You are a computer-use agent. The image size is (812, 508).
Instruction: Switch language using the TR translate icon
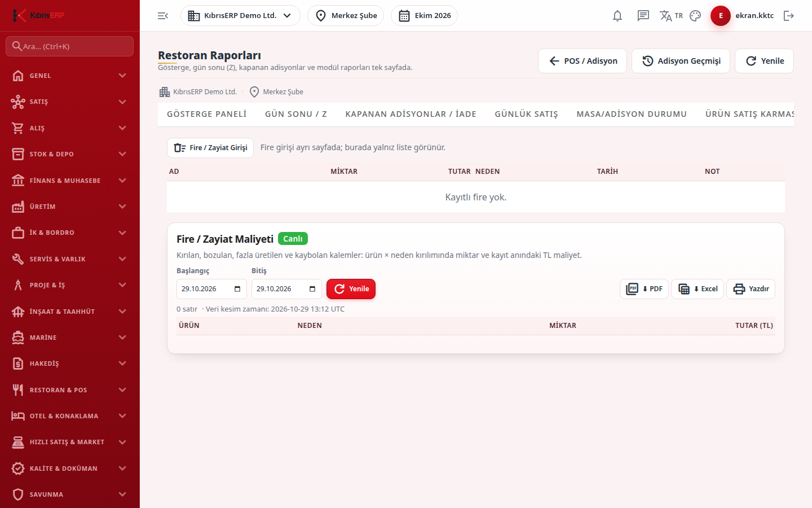(671, 16)
